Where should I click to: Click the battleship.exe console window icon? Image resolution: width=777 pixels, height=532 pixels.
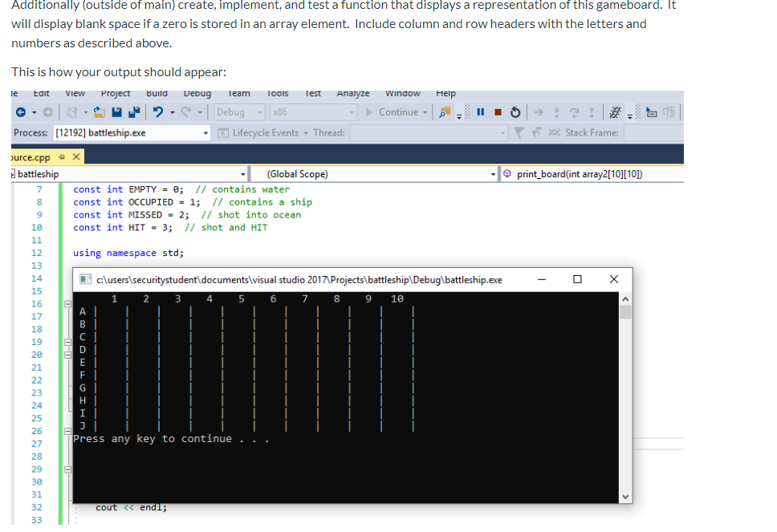[x=85, y=279]
